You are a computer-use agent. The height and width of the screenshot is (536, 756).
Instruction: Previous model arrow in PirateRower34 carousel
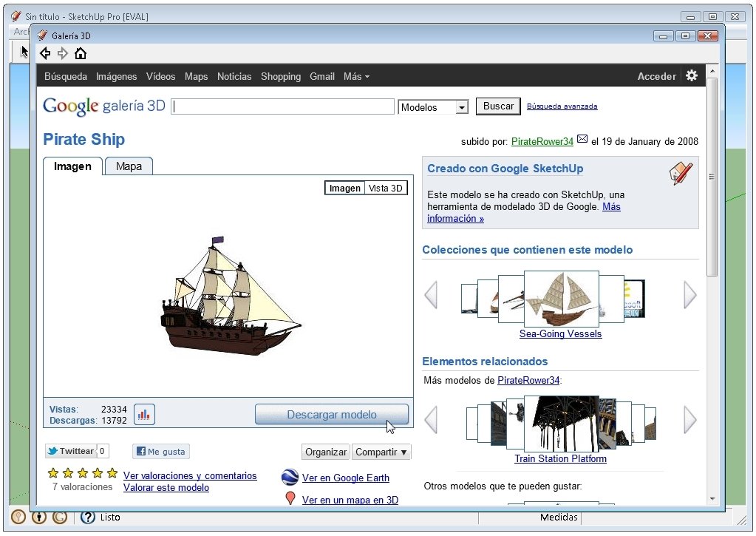[431, 420]
